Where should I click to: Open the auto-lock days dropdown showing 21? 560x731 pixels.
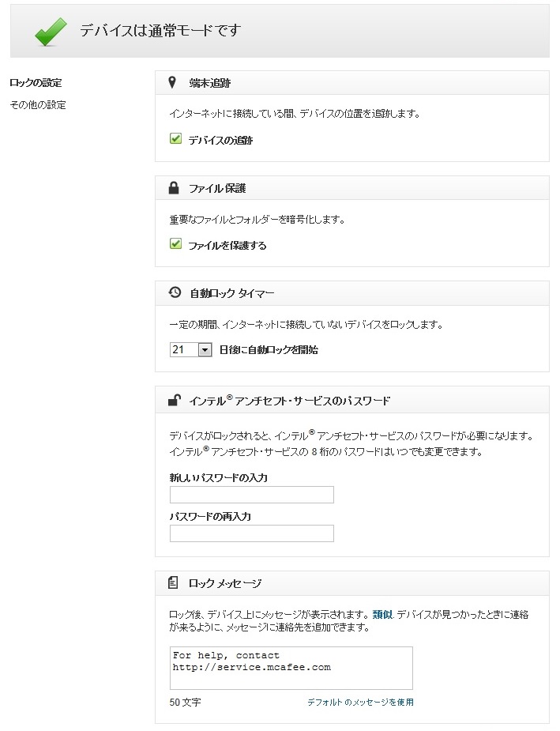[191, 349]
